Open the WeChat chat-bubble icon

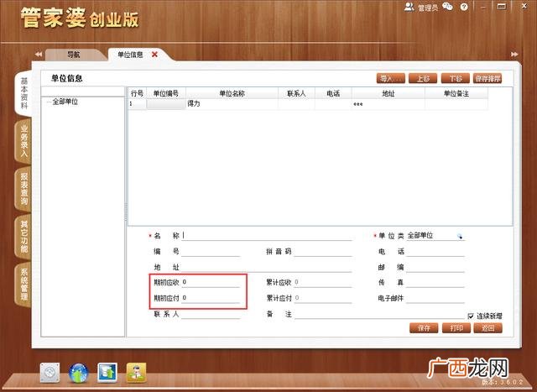(447, 7)
